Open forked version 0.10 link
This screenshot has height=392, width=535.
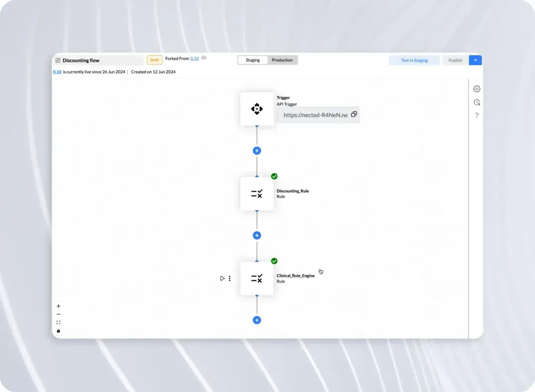195,58
